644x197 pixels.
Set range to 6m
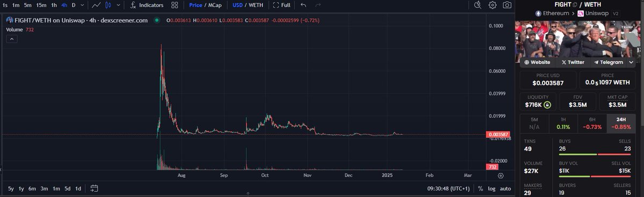tap(32, 188)
